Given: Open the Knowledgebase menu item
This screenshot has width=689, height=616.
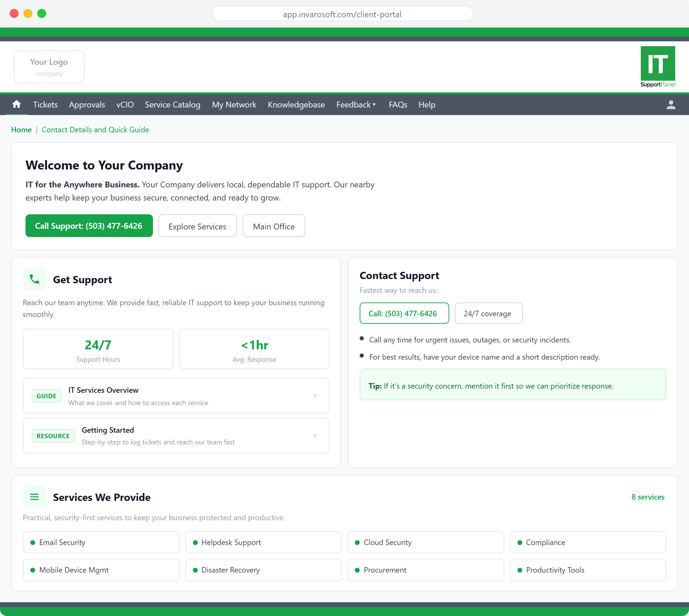Looking at the screenshot, I should [296, 105].
